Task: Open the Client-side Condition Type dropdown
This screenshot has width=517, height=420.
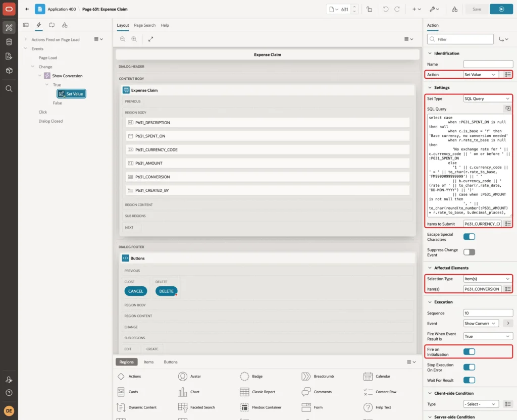Action: point(481,404)
